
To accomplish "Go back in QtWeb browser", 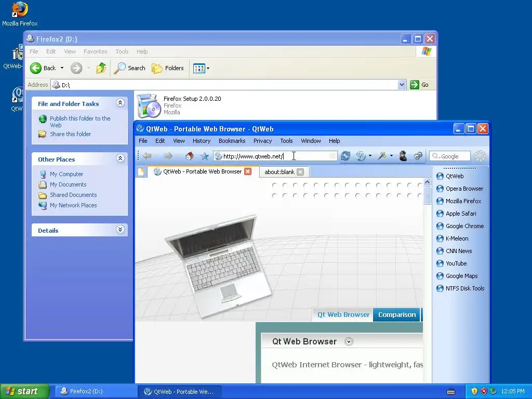I will pos(147,156).
